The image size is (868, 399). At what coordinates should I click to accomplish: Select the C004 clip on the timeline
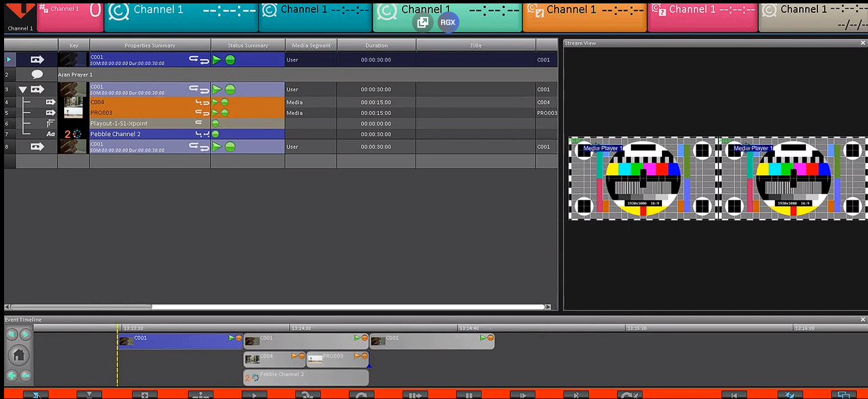pos(275,359)
